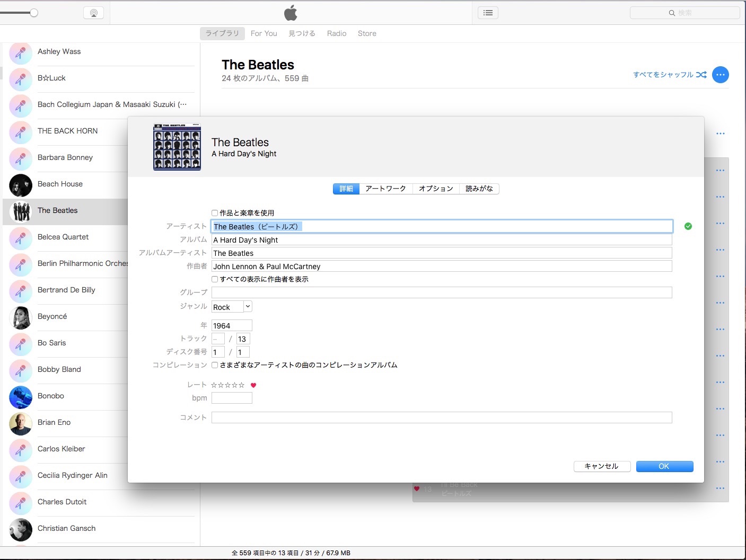Click the composer field with John Lennon
The width and height of the screenshot is (746, 560).
(x=441, y=266)
